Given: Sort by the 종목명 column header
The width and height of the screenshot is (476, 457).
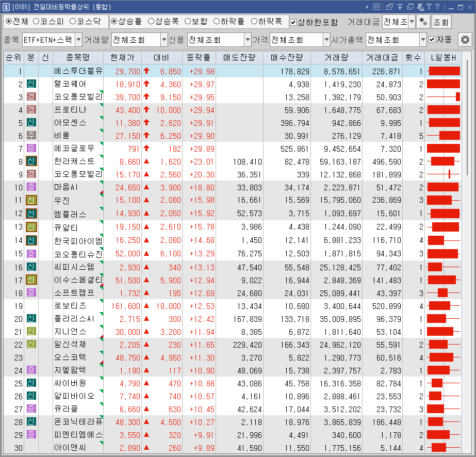Looking at the screenshot, I should (78, 57).
